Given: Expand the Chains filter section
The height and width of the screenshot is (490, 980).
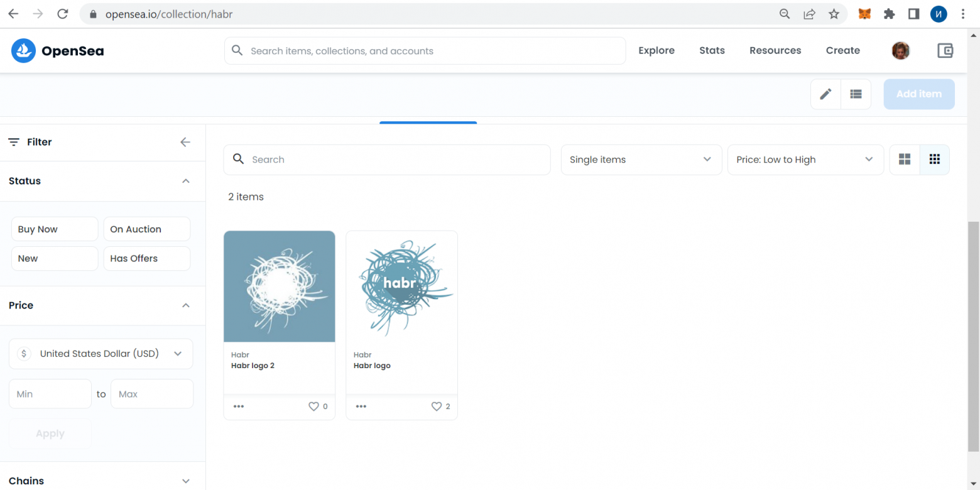Looking at the screenshot, I should (x=185, y=481).
